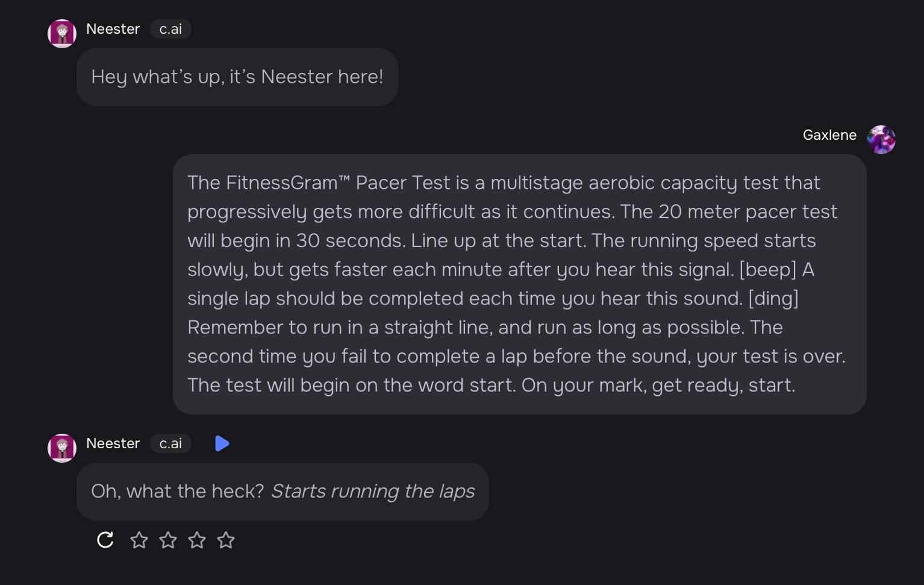
Task: Open Neester's avatar beside the last reply
Action: click(62, 448)
